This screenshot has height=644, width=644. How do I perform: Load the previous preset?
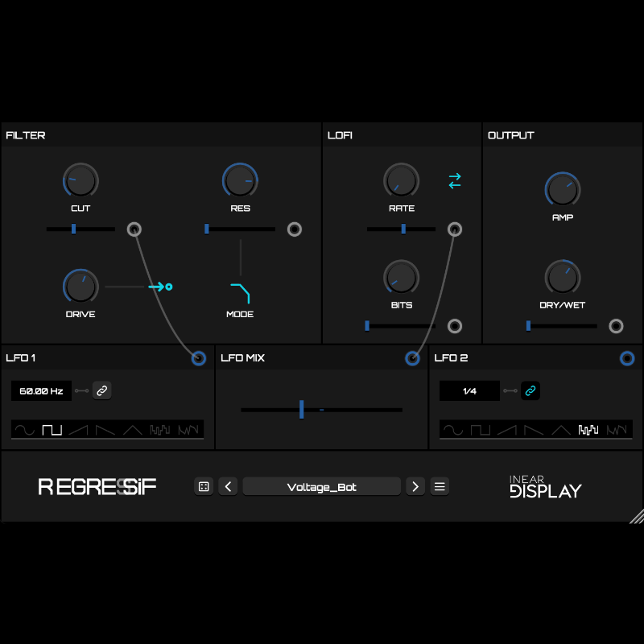(229, 487)
